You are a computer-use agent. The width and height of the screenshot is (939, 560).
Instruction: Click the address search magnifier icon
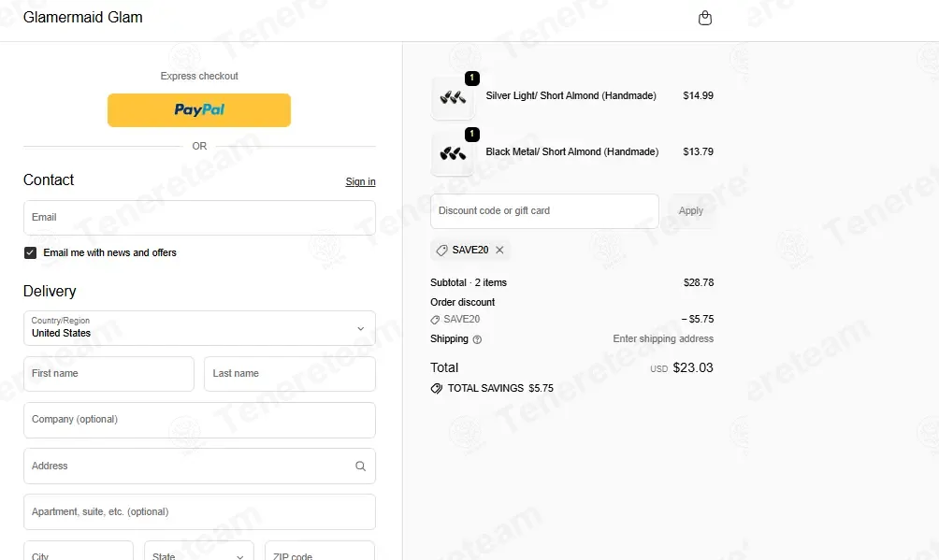[360, 466]
